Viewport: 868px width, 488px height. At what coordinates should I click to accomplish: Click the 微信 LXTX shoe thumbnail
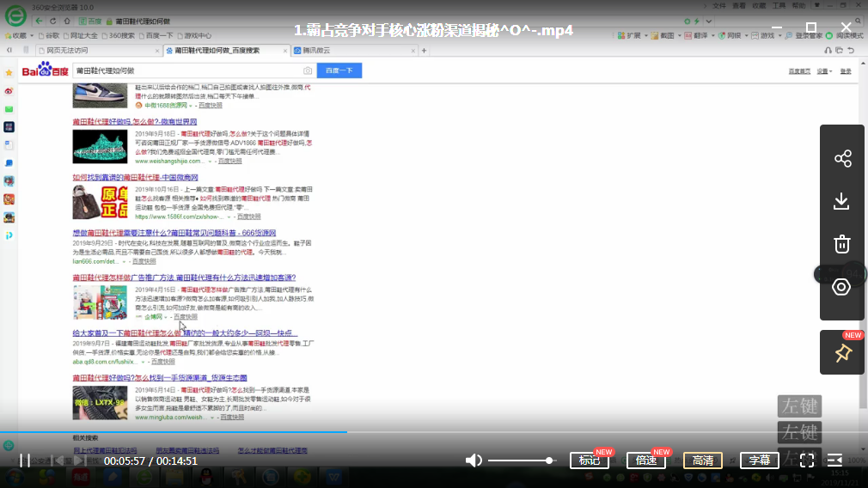[100, 402]
